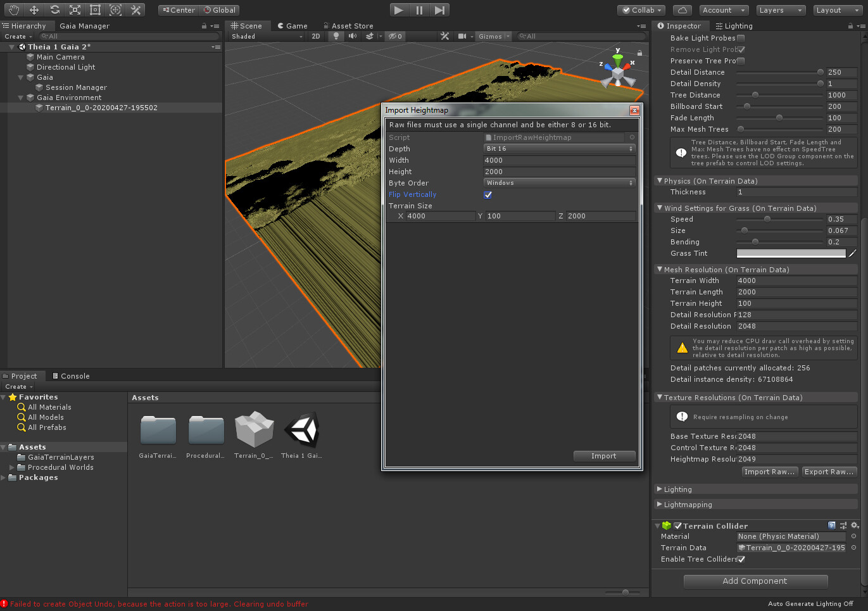Open the Byte Order dropdown
The height and width of the screenshot is (611, 868).
coord(559,182)
